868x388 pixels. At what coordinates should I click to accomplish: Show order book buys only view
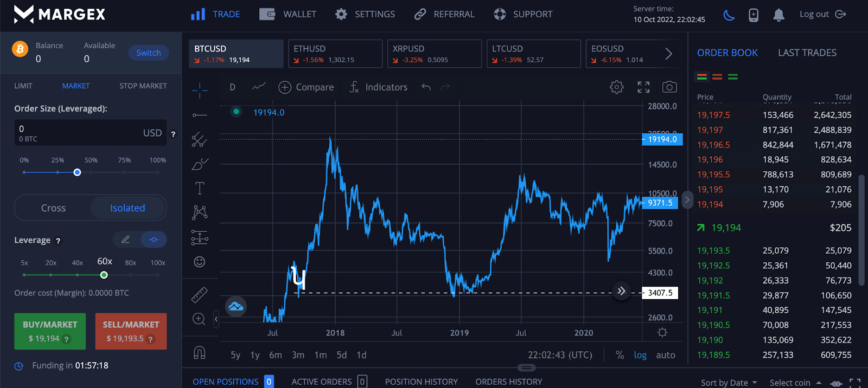pyautogui.click(x=733, y=77)
